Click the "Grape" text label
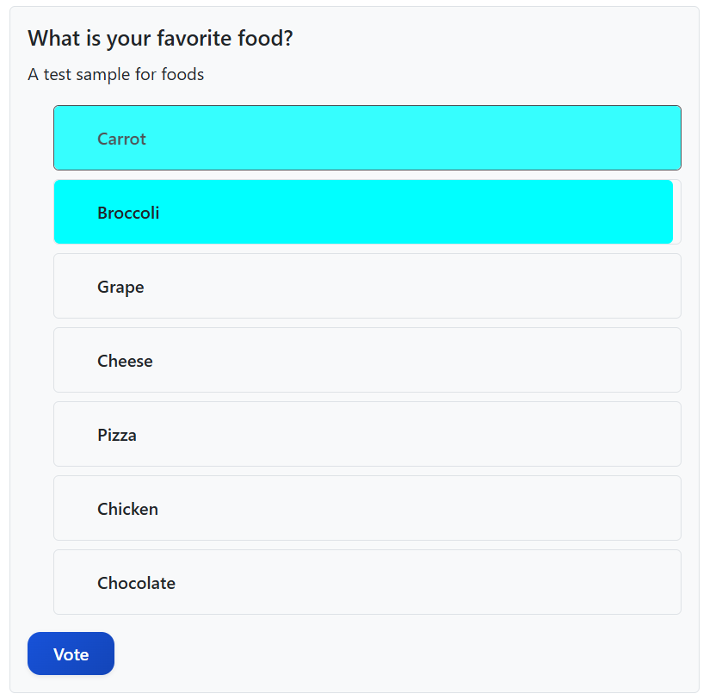The height and width of the screenshot is (700, 728). point(120,287)
